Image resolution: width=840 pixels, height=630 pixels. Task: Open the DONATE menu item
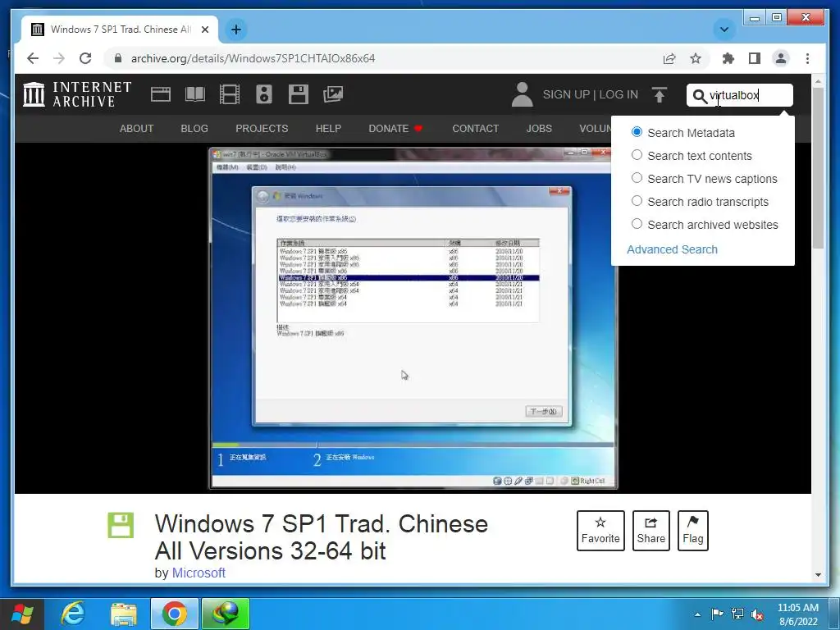coord(395,129)
